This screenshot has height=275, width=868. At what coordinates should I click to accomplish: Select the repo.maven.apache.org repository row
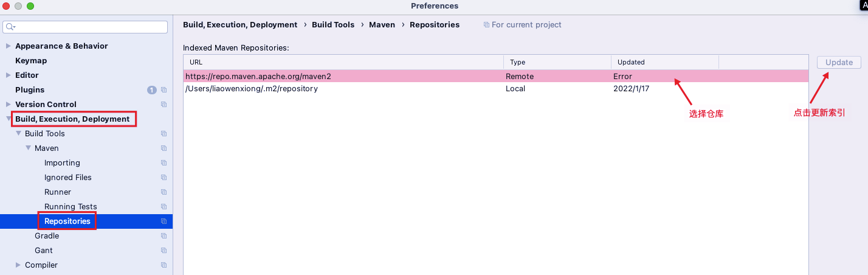point(496,77)
